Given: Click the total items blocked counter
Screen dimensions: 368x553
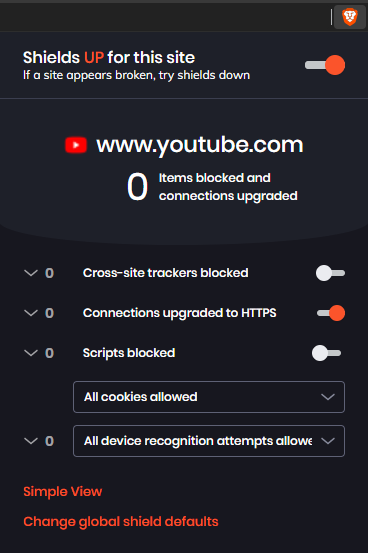Looking at the screenshot, I should [137, 187].
